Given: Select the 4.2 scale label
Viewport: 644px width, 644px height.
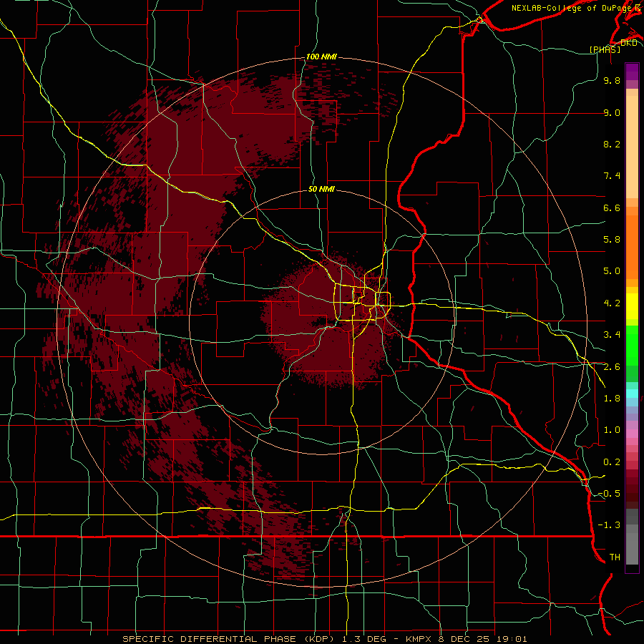Looking at the screenshot, I should pyautogui.click(x=612, y=303).
